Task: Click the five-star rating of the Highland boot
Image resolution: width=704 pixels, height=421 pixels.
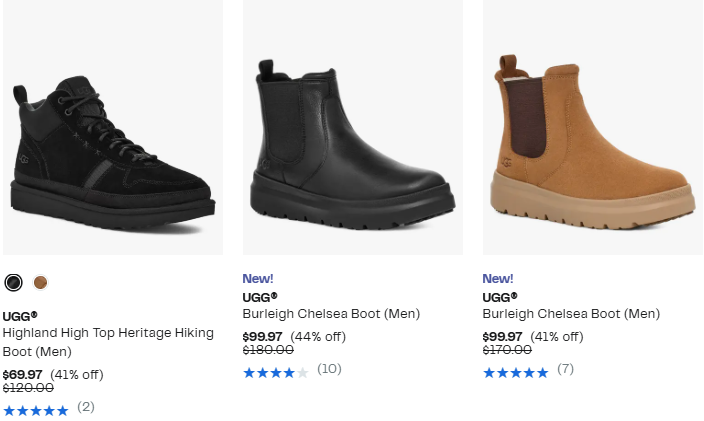Action: [35, 410]
